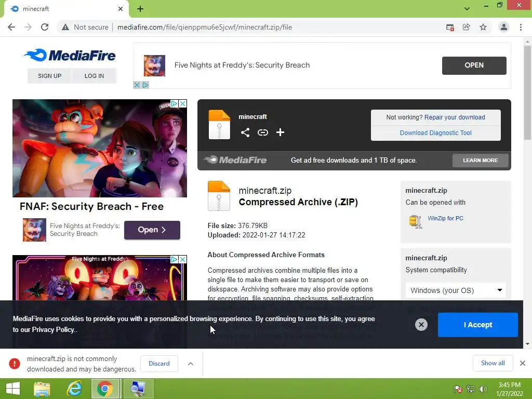
Task: Click Repair your download link
Action: pyautogui.click(x=455, y=117)
